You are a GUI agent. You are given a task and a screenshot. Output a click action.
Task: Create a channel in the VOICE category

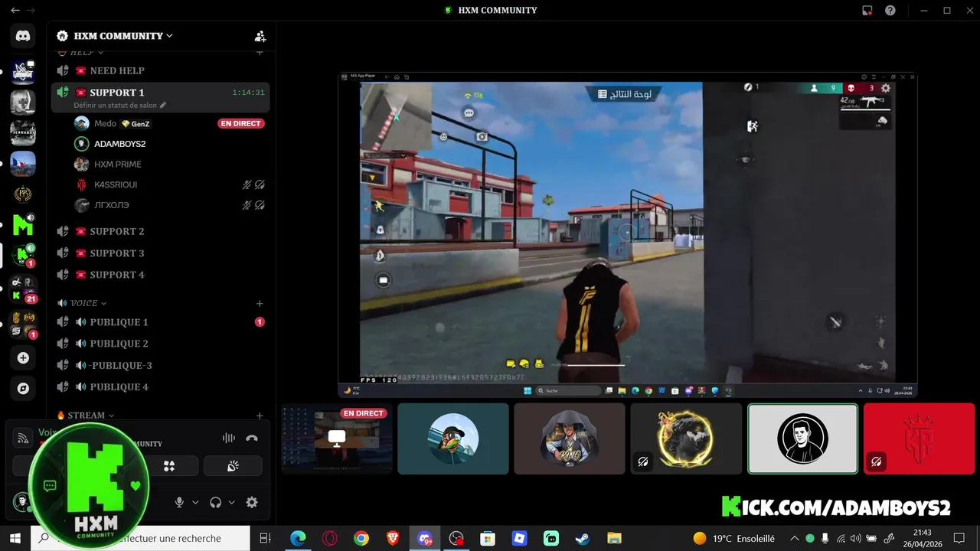click(260, 304)
